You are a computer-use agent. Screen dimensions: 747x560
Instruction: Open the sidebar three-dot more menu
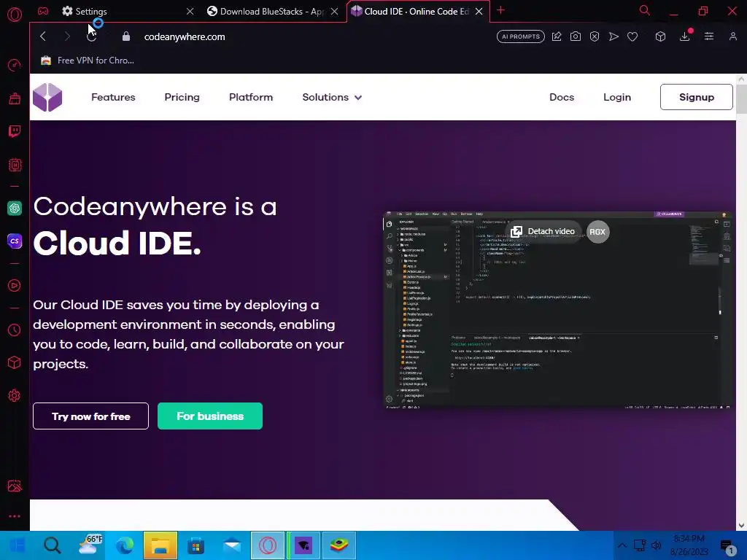coord(15,516)
